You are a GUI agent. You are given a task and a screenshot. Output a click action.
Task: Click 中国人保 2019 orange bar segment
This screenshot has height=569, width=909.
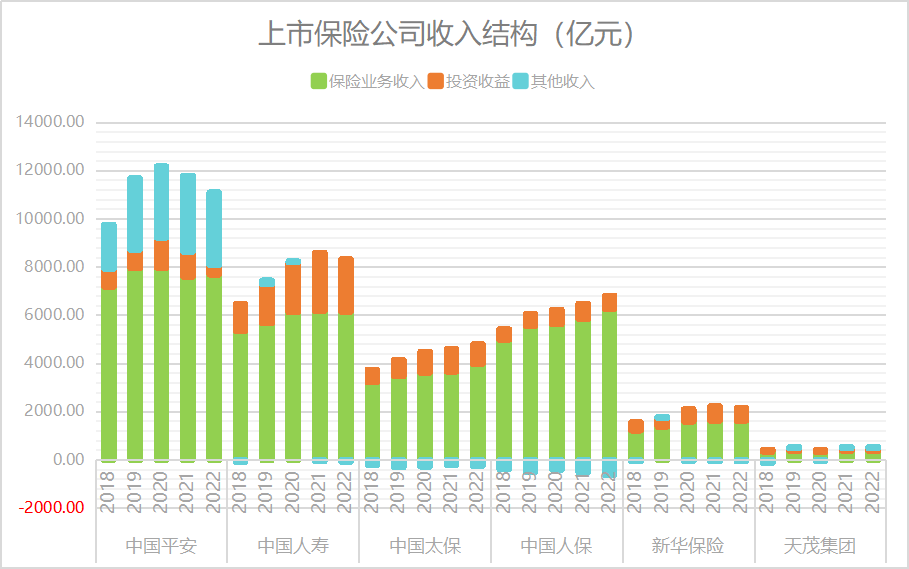(x=530, y=320)
